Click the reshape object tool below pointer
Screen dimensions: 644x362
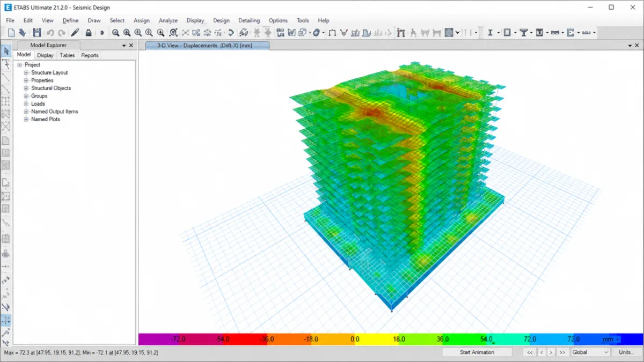pyautogui.click(x=6, y=64)
